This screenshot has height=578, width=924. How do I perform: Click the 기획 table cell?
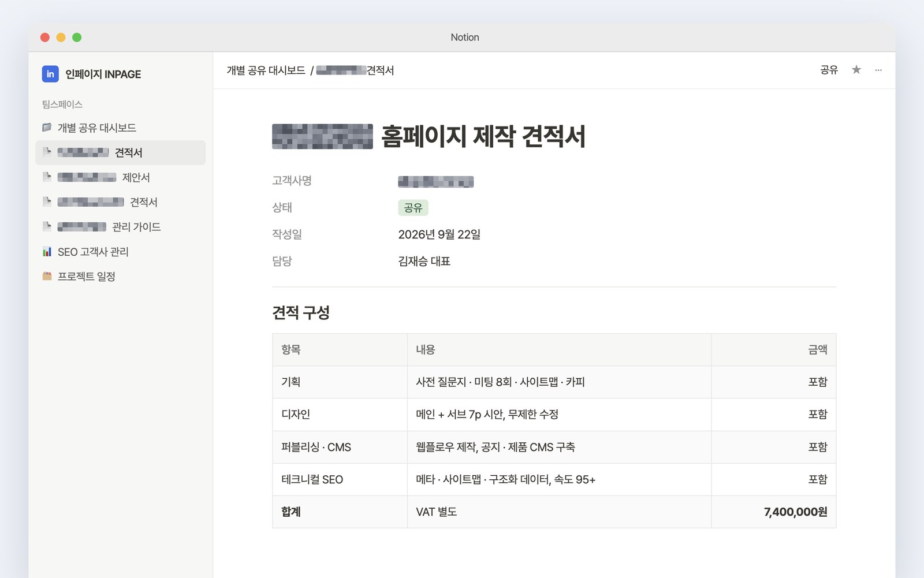(x=340, y=382)
